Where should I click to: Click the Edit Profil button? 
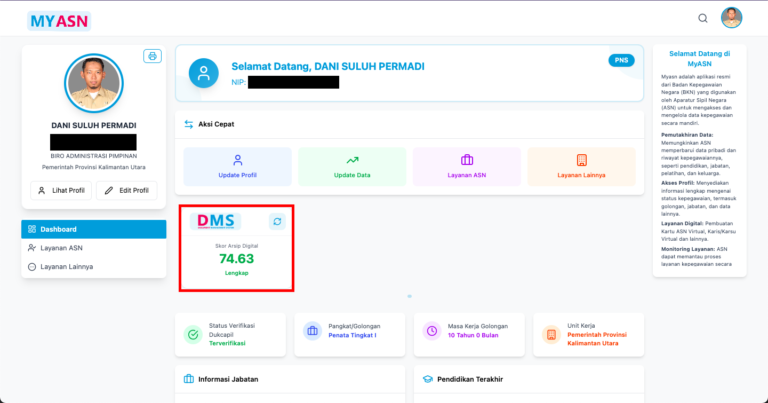pos(126,190)
